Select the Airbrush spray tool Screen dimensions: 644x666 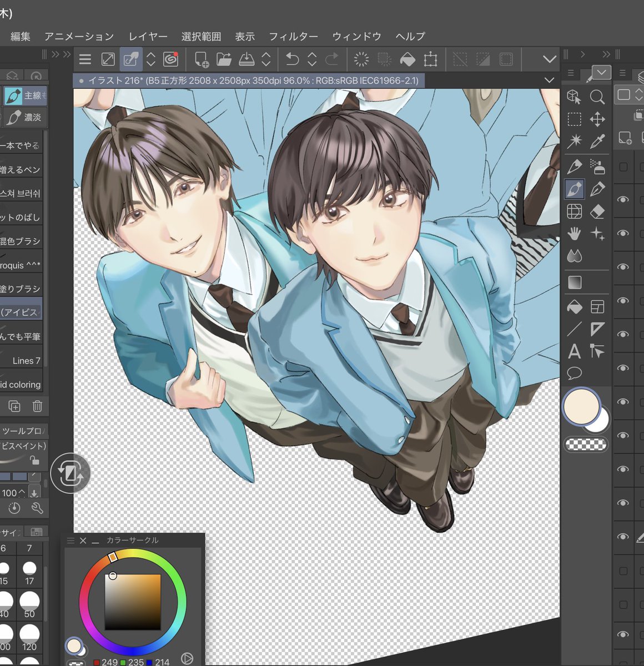(597, 166)
